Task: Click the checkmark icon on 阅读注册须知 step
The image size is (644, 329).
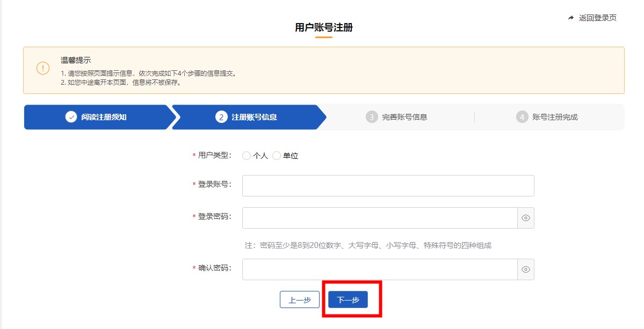Action: 70,116
